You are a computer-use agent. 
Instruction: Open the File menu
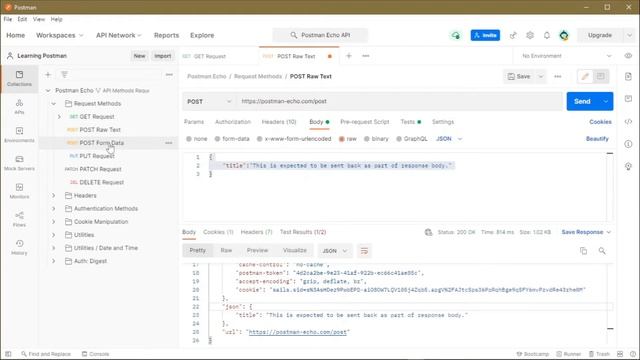coord(8,19)
